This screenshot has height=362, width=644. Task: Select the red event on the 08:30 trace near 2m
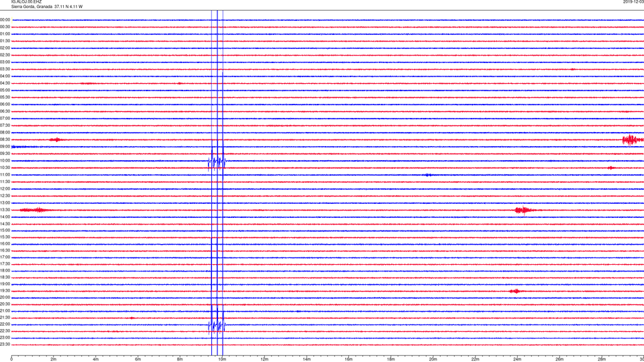pos(56,140)
